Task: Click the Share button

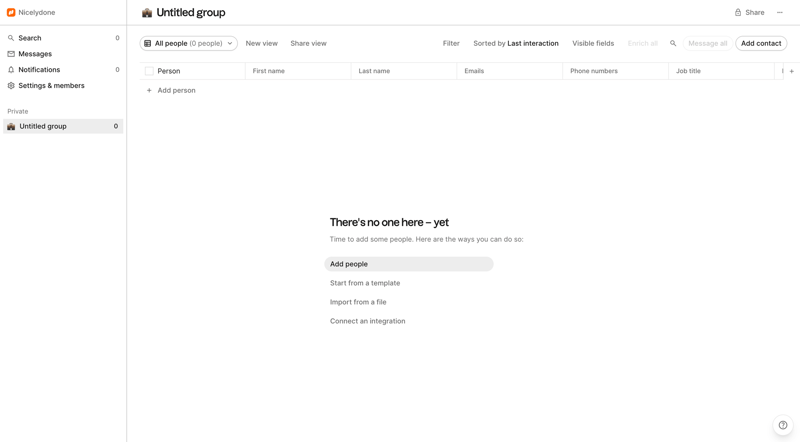Action: [749, 12]
